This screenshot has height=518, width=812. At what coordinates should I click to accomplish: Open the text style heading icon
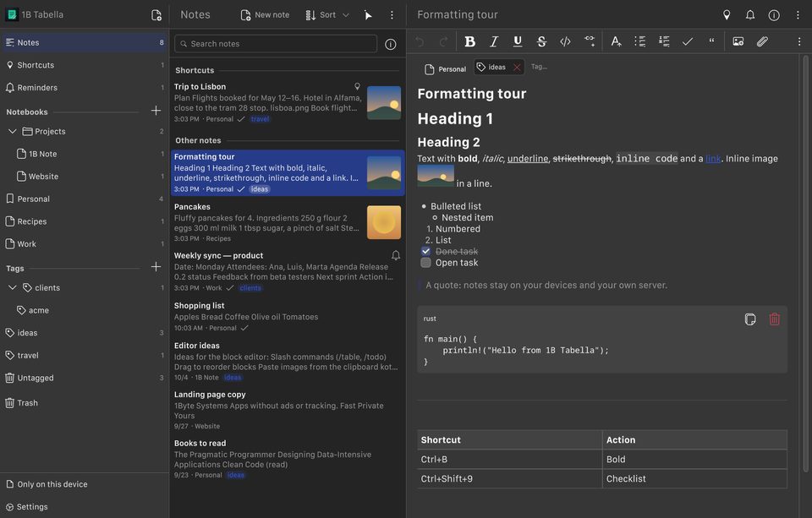(616, 41)
